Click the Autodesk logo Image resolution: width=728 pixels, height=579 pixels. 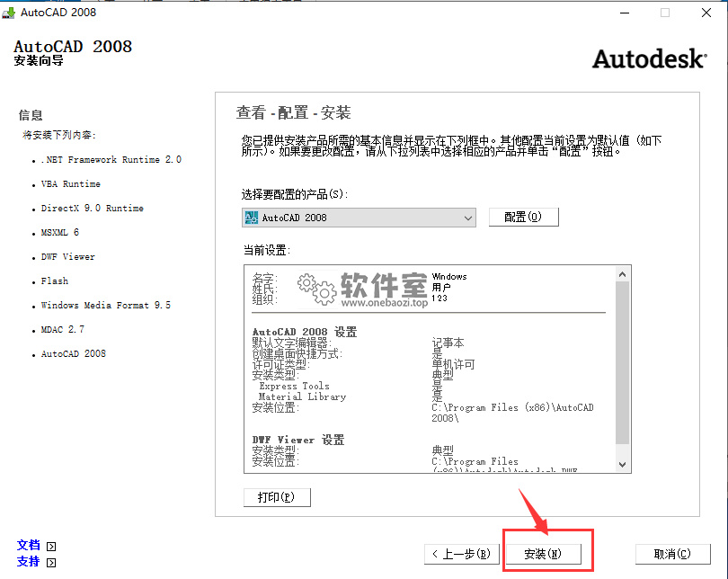click(650, 59)
